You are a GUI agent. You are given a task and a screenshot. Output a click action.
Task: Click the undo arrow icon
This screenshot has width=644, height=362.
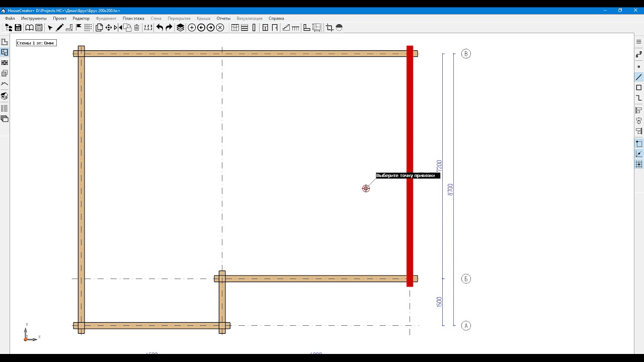tap(159, 28)
